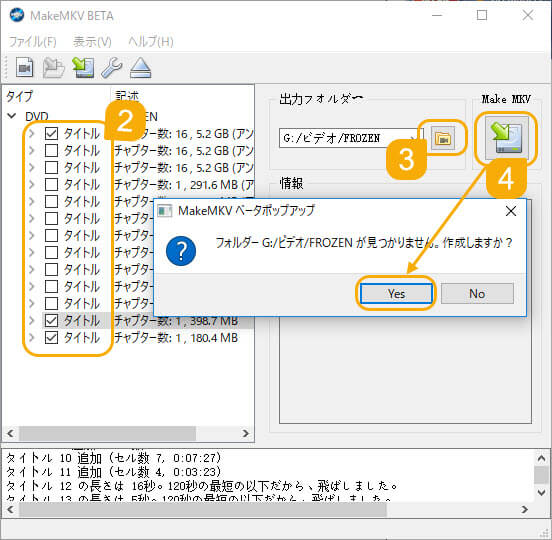This screenshot has width=552, height=540.
Task: Expand the 291.6 MB title row
Action: coord(32,184)
